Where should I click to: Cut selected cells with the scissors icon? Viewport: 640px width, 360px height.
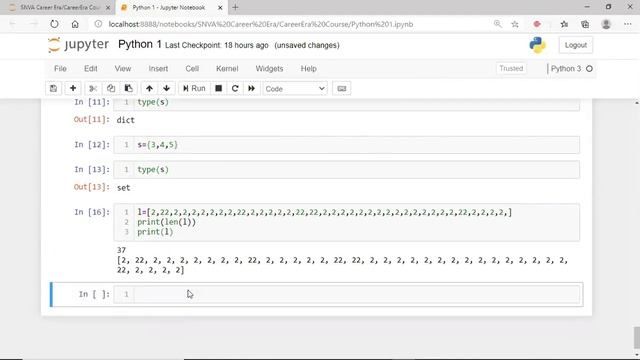pos(93,89)
